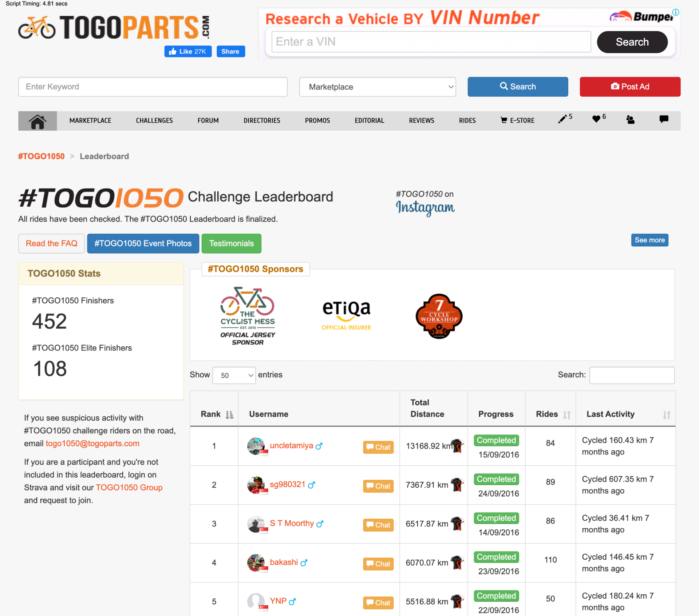
Task: Click the TogoParts home icon
Action: 37,121
